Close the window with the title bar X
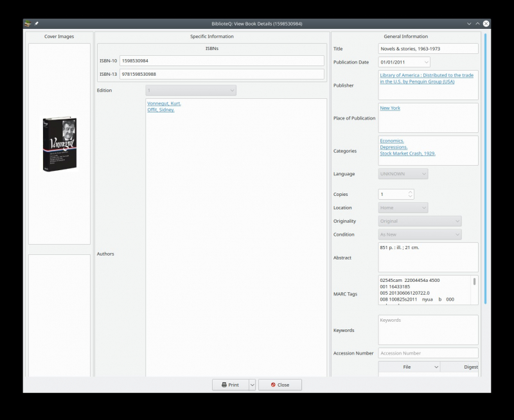 pos(486,24)
